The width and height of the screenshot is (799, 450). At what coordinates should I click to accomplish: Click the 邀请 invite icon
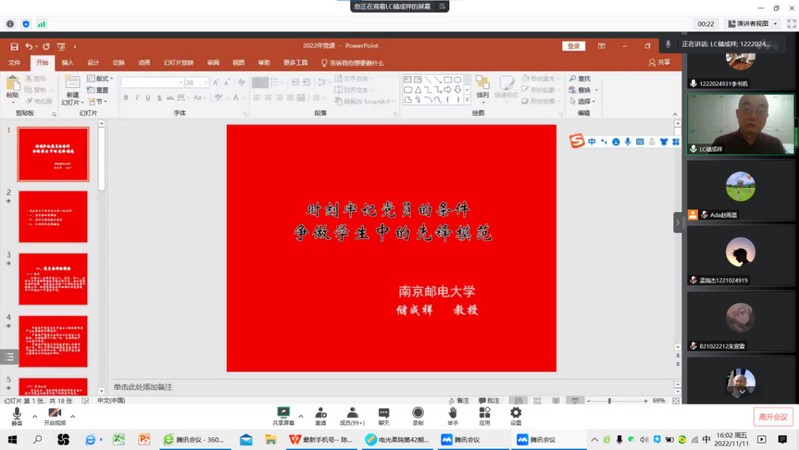[x=321, y=414]
